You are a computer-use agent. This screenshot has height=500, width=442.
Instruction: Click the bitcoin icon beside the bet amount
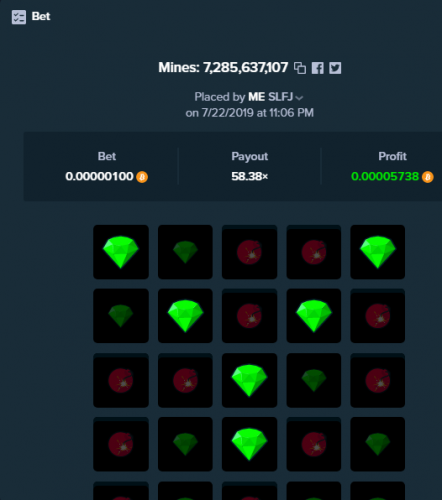(142, 177)
